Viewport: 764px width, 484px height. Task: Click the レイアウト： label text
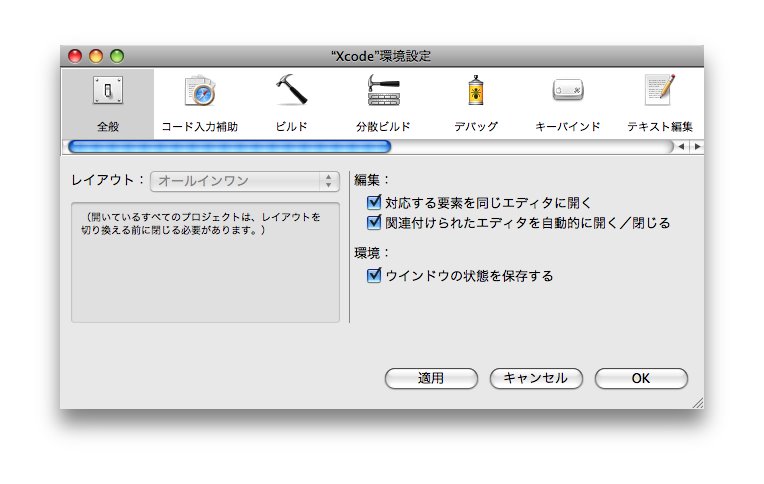(108, 180)
